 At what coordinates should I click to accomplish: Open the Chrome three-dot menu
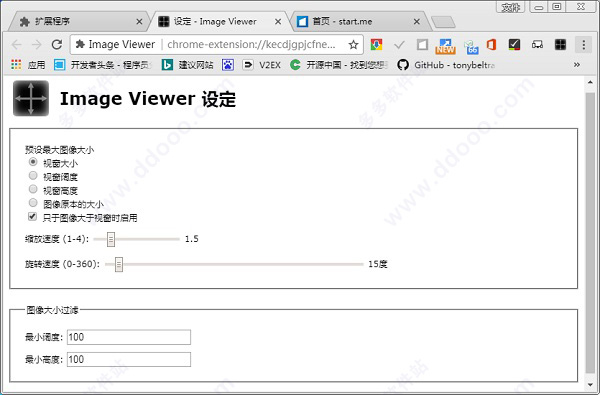[x=583, y=45]
